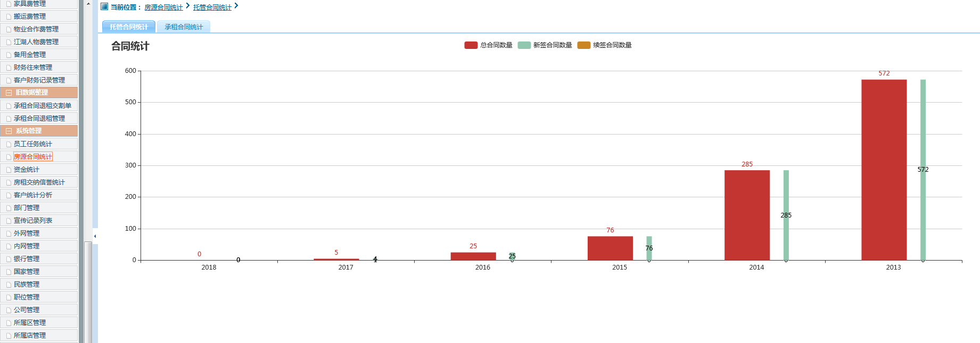Open 内网管理 entry

point(39,246)
